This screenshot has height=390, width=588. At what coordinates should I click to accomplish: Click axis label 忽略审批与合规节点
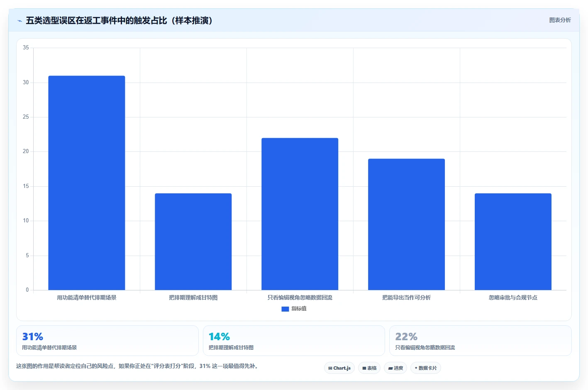coord(513,297)
